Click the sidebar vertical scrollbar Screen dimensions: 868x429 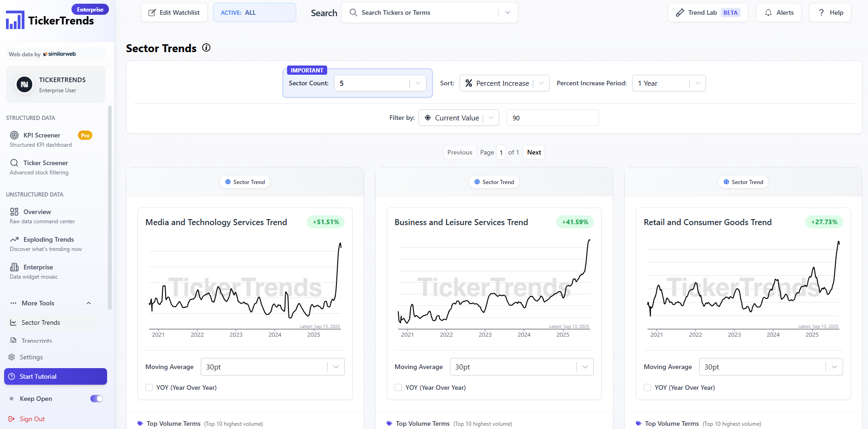[110, 208]
